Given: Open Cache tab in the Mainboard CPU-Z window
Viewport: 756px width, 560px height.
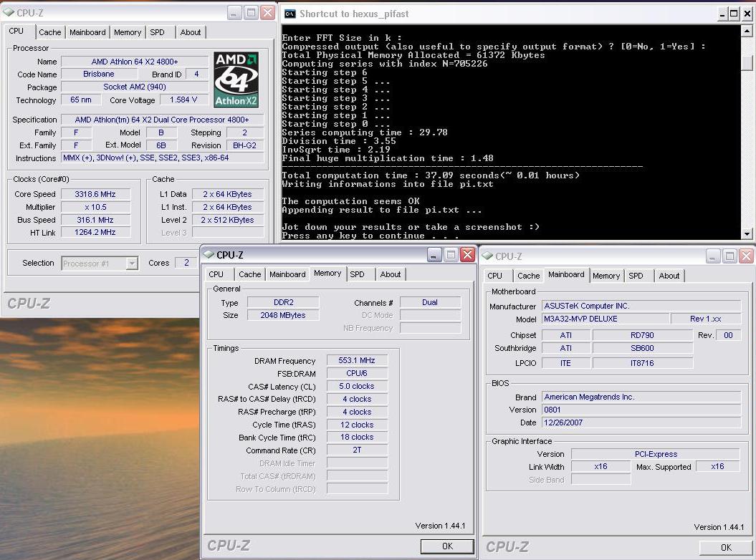Looking at the screenshot, I should [x=528, y=276].
